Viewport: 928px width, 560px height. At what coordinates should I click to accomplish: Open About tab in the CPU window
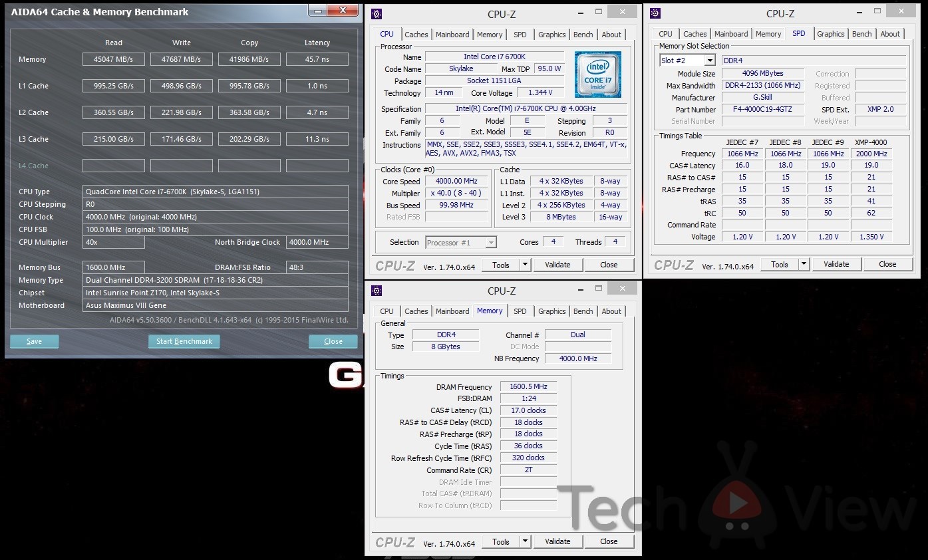pyautogui.click(x=611, y=35)
